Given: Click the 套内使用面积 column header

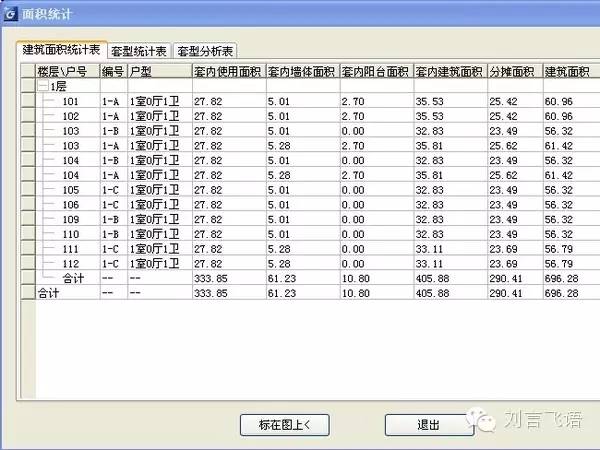Looking at the screenshot, I should click(229, 72).
